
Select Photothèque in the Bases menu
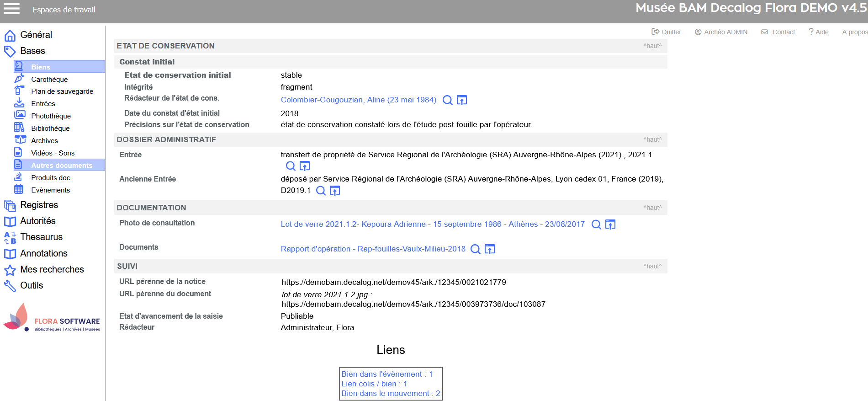[x=51, y=116]
